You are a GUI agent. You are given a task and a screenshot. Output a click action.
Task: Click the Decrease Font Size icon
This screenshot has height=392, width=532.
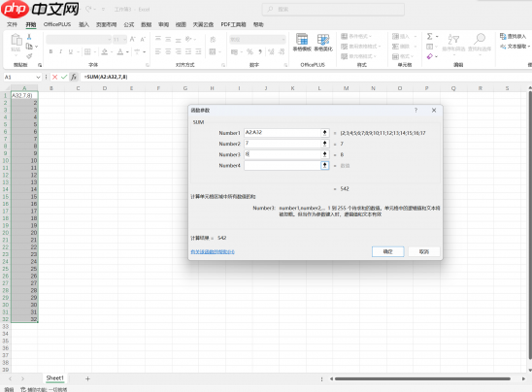[x=143, y=40]
